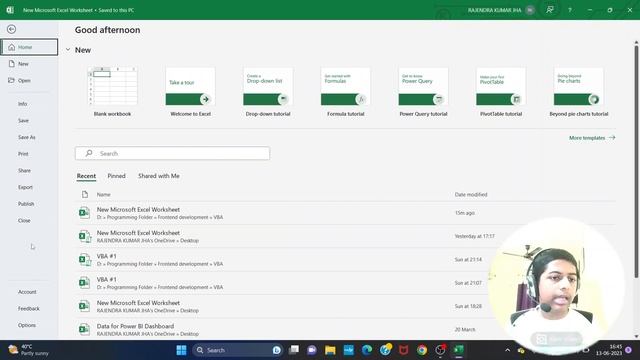
Task: Click the vertical scrollbar of the Home page
Action: (636, 162)
